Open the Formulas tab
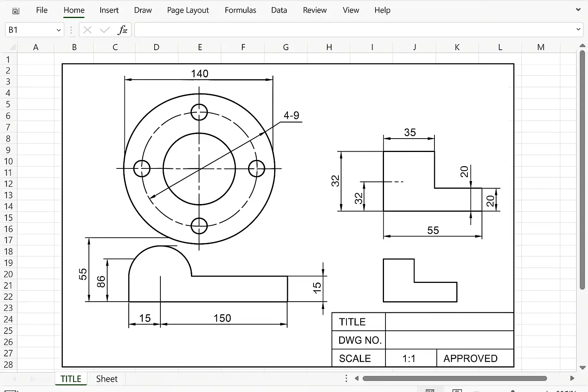This screenshot has width=588, height=392. click(240, 10)
